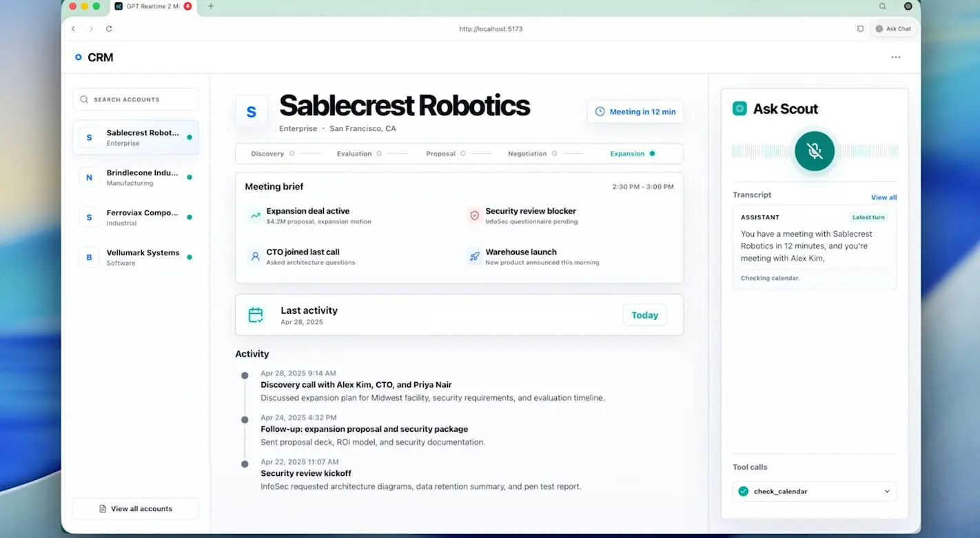Image resolution: width=980 pixels, height=538 pixels.
Task: Click the Ask Scout logo icon
Action: tap(739, 108)
